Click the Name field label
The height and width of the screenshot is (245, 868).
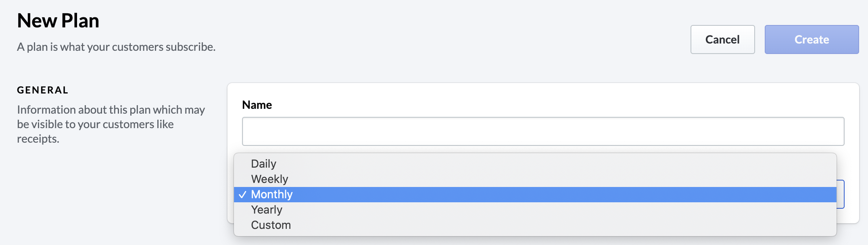(x=257, y=105)
